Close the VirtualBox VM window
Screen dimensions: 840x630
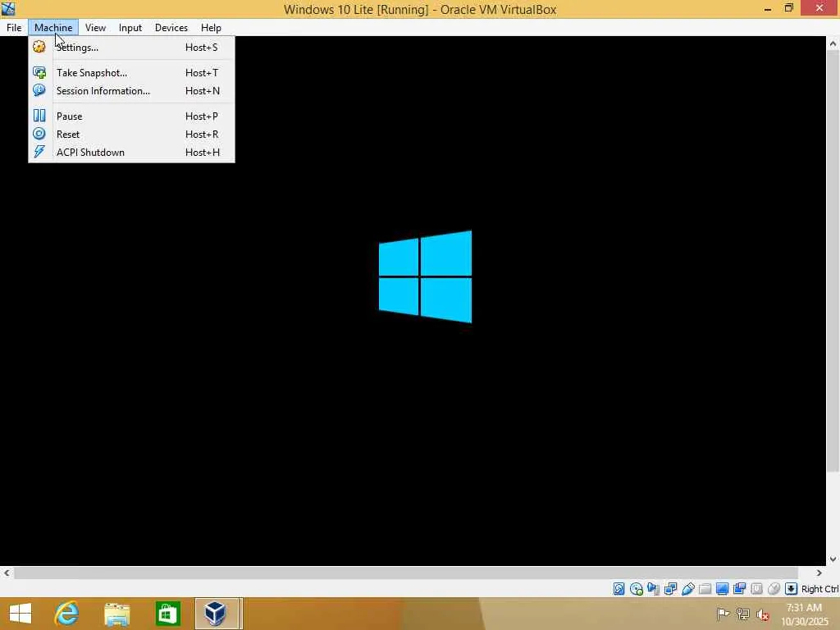pos(819,8)
